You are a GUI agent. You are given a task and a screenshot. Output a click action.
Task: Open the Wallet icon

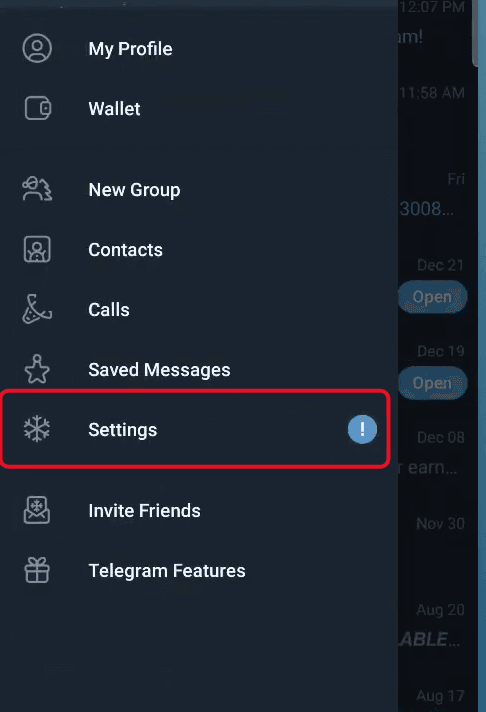[38, 108]
